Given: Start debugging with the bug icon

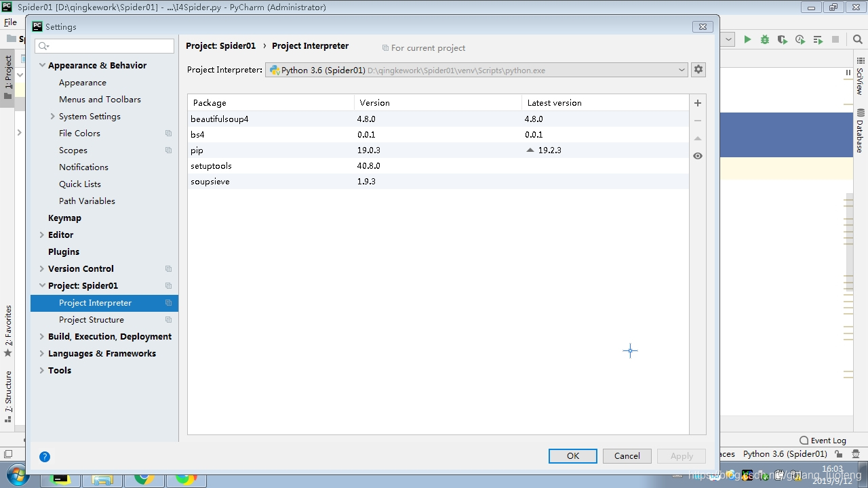Looking at the screenshot, I should 765,40.
